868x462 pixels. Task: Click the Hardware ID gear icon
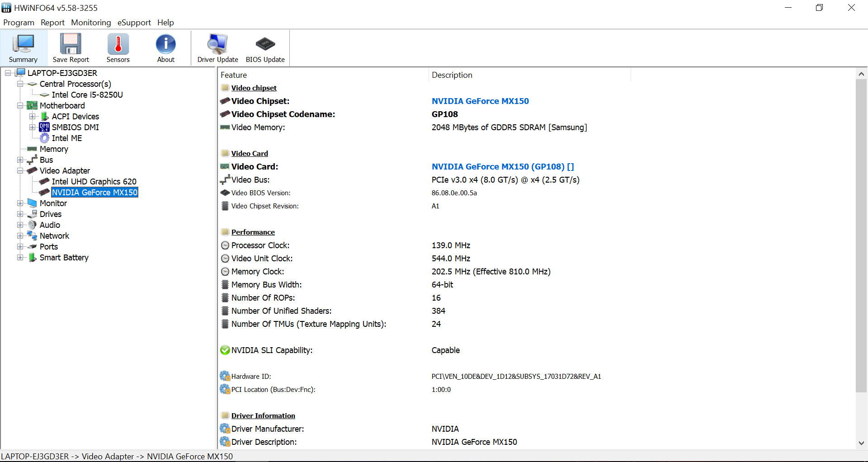(225, 376)
